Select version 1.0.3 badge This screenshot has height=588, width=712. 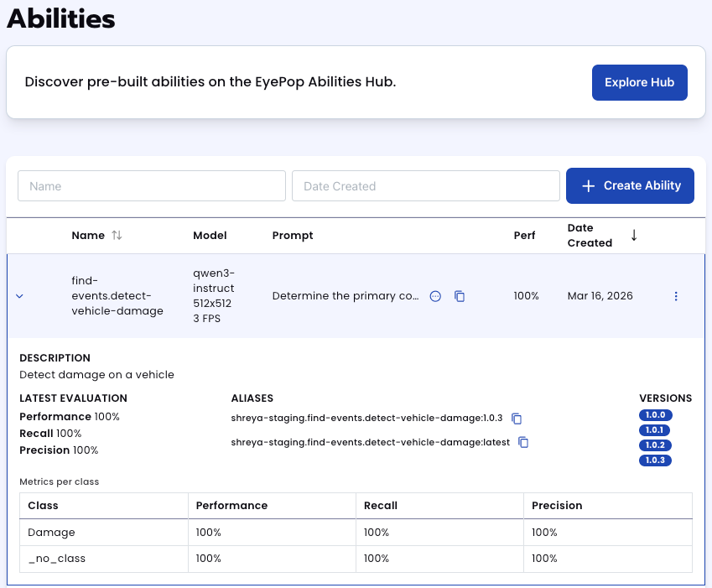(x=656, y=461)
